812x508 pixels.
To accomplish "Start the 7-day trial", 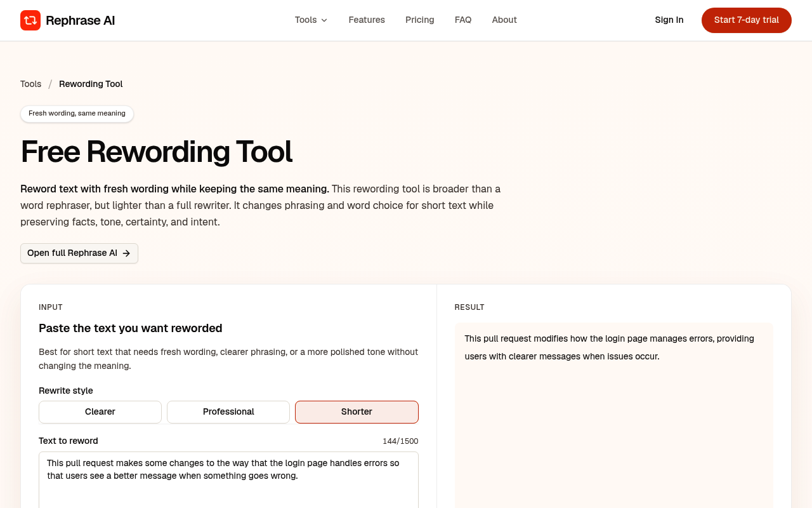I will click(x=747, y=20).
